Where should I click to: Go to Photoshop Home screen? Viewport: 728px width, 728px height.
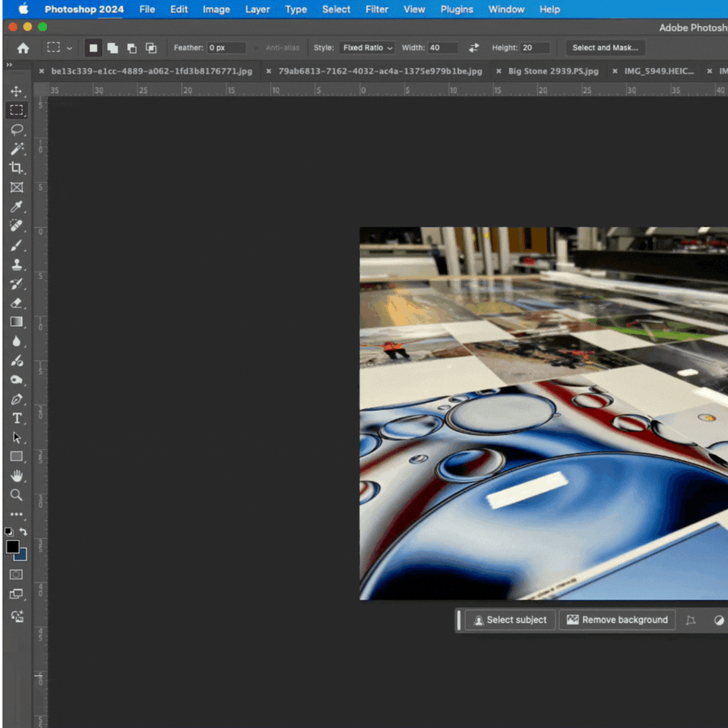point(23,48)
